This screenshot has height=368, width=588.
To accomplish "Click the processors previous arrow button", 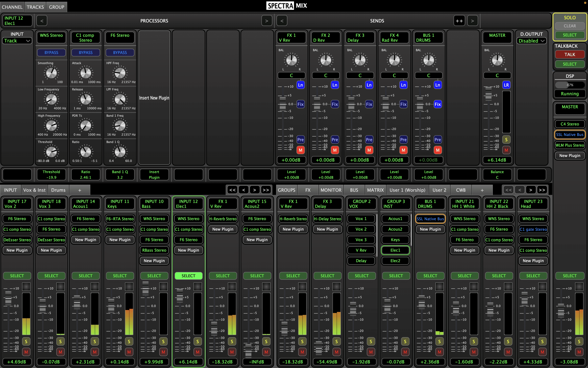I will point(42,21).
